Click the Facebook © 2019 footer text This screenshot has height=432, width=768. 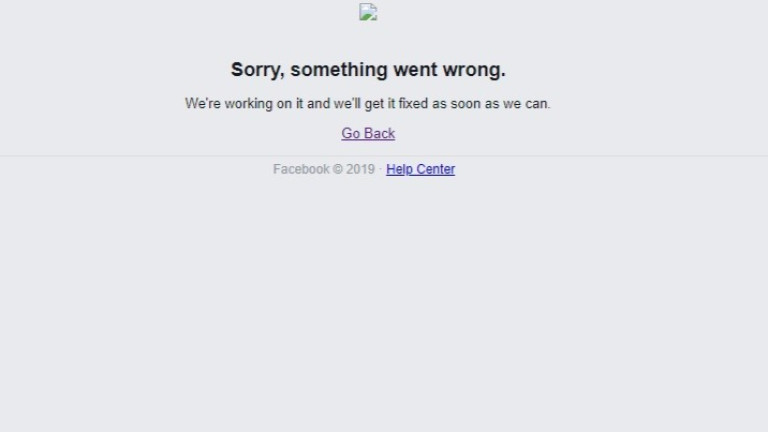pos(324,169)
